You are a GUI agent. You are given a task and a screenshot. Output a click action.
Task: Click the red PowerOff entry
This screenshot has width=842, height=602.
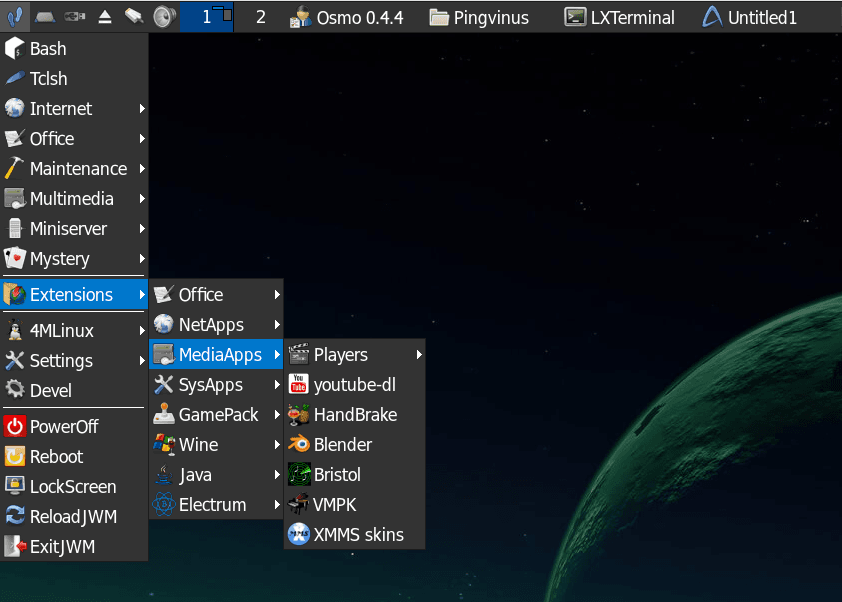pyautogui.click(x=74, y=427)
